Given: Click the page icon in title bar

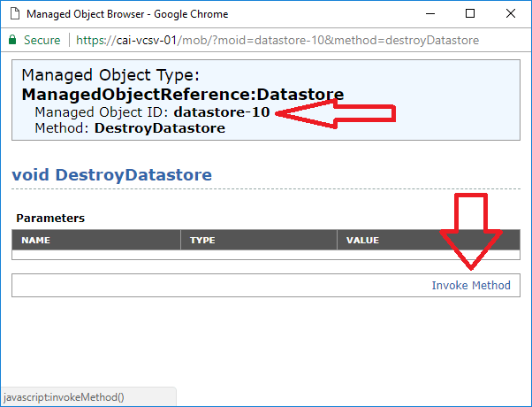Looking at the screenshot, I should pos(14,14).
